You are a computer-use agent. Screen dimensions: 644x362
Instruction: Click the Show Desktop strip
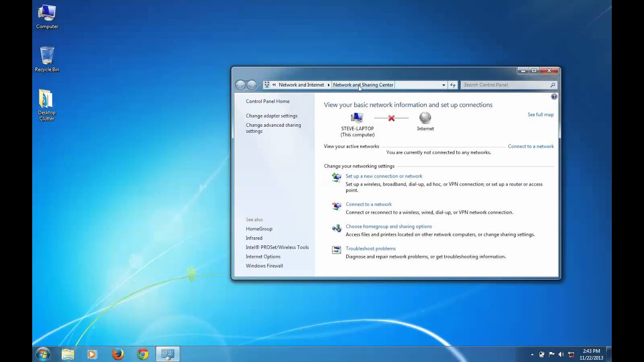pos(609,354)
